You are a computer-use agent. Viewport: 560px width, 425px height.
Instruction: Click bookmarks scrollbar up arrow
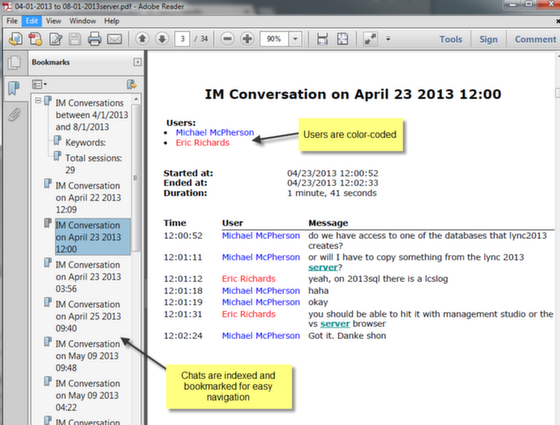point(136,99)
